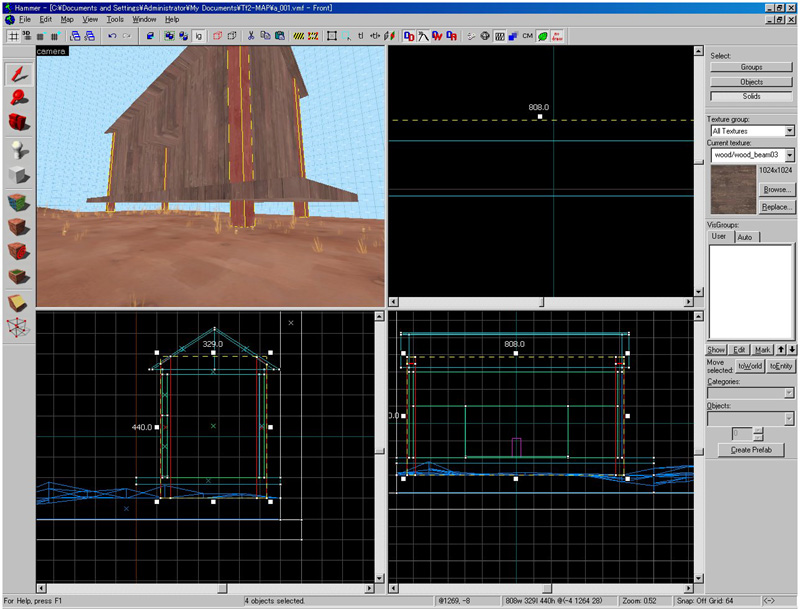Paste from clipboard via toolbar
The width and height of the screenshot is (800, 609).
coord(280,36)
